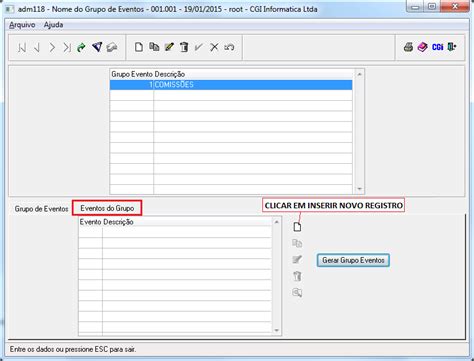Image resolution: width=474 pixels, height=361 pixels.
Task: Exit using the door icon
Action: click(452, 47)
